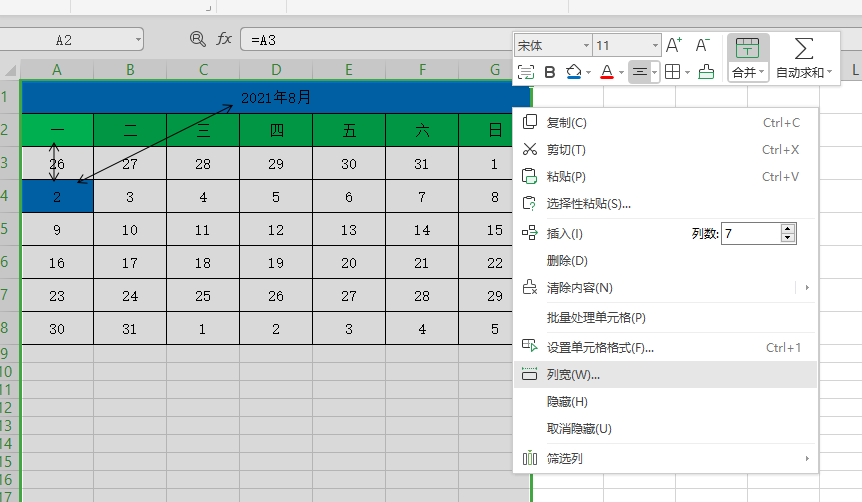
Task: Expand the font color dropdown arrow
Action: 621,73
